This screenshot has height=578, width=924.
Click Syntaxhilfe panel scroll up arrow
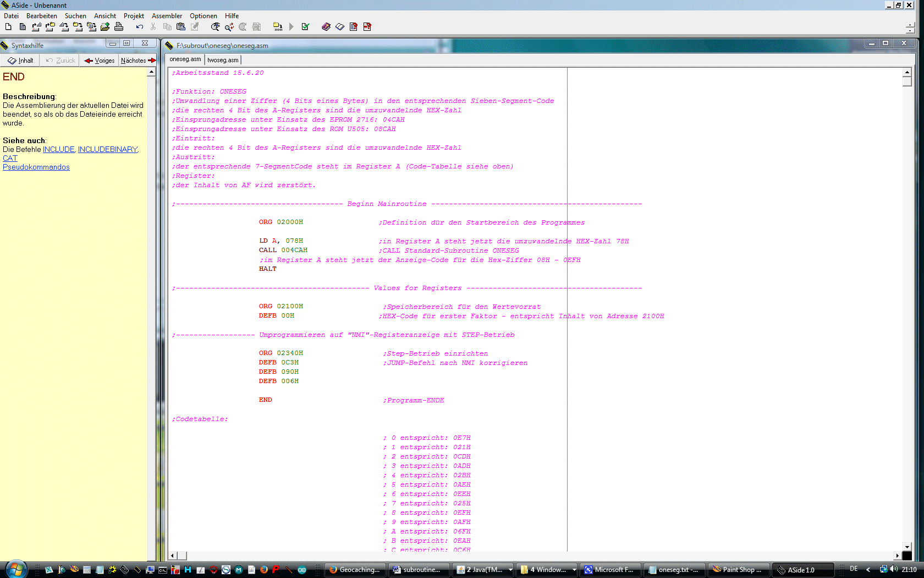tap(151, 72)
